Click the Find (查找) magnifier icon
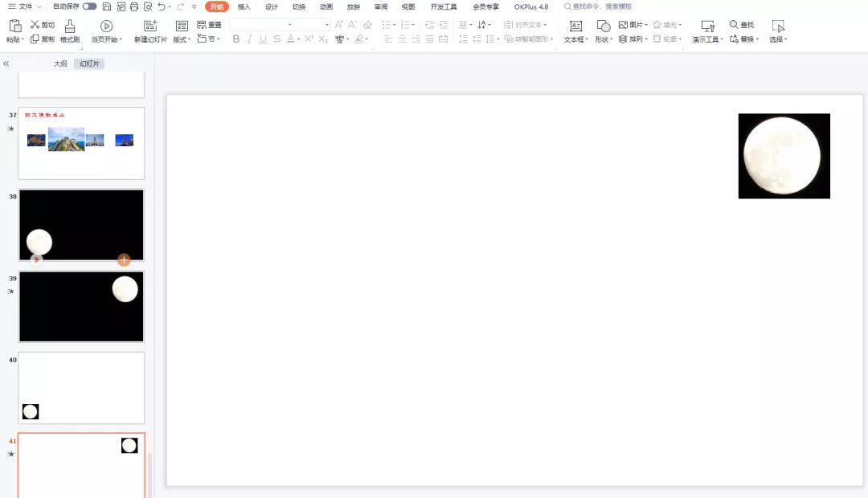Screen dimensions: 868x498 point(734,24)
